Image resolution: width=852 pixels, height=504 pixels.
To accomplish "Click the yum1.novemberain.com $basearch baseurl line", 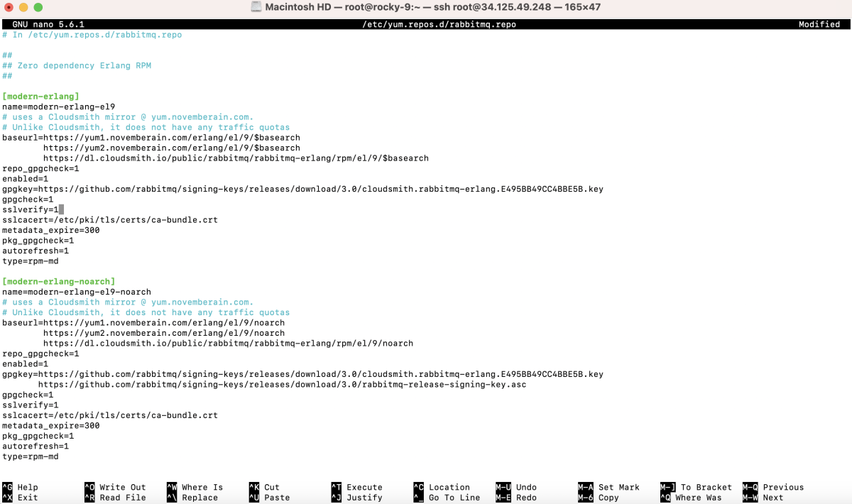I will pos(151,138).
